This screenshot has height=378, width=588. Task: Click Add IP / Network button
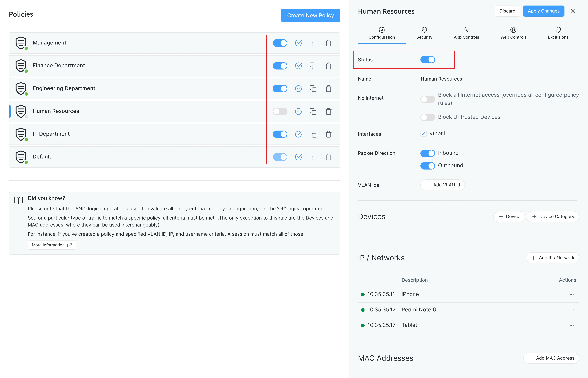tap(552, 258)
